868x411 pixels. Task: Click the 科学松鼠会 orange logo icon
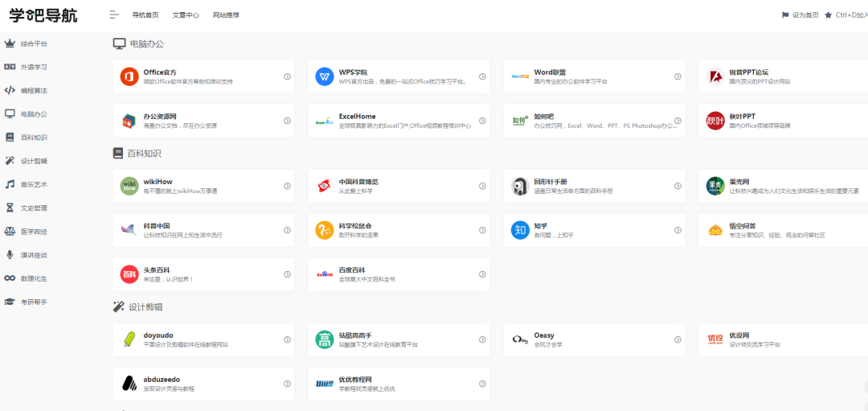tap(325, 230)
